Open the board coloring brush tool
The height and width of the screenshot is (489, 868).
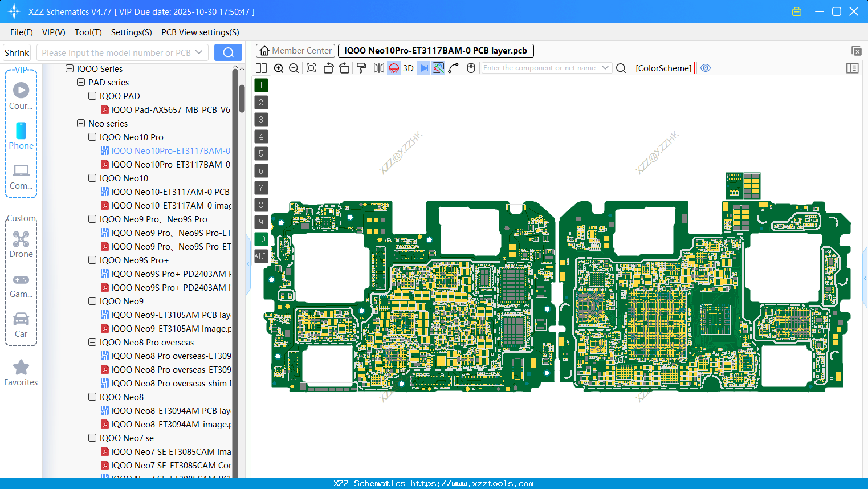(361, 68)
